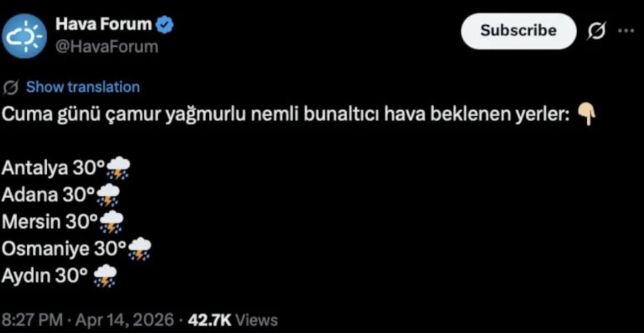Image resolution: width=644 pixels, height=333 pixels.
Task: Show translation of the post
Action: click(x=83, y=87)
